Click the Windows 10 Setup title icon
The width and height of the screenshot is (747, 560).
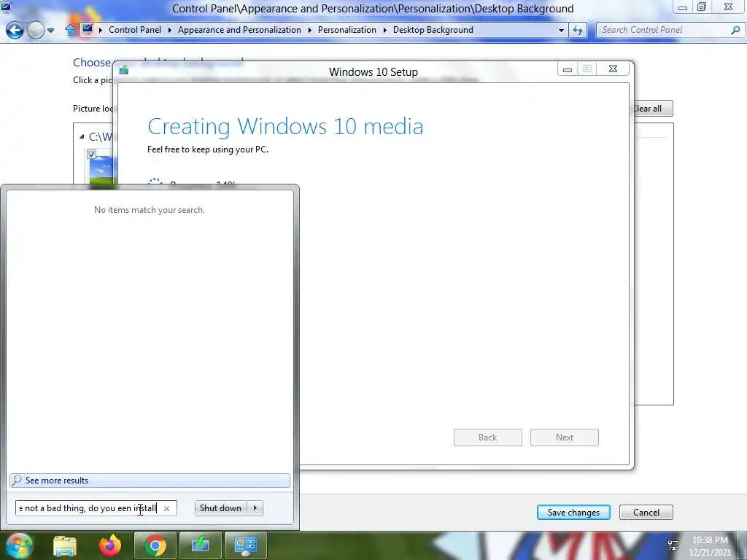click(124, 71)
